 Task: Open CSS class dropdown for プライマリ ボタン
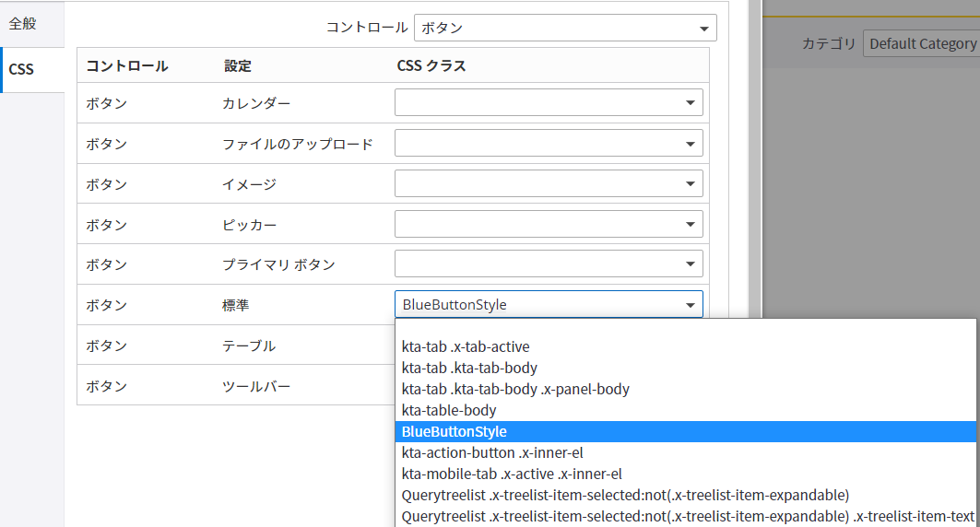549,264
